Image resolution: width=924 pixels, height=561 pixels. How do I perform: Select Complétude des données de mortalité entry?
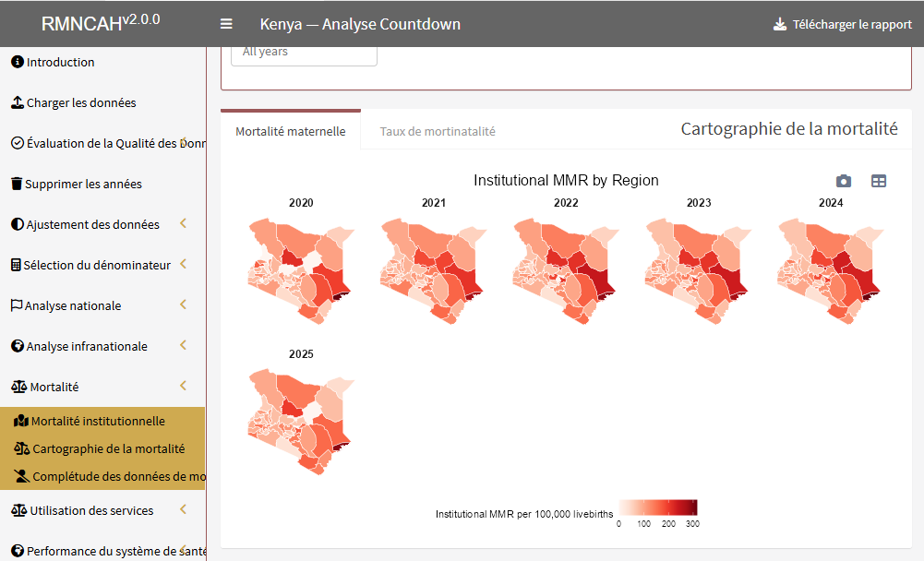[103, 475]
